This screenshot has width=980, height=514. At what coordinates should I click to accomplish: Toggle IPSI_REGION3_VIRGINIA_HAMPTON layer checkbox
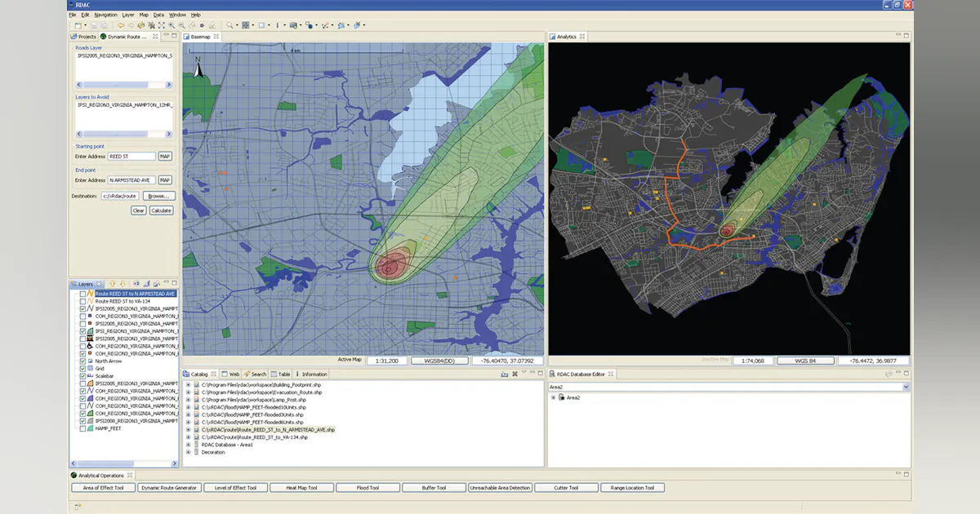(82, 331)
